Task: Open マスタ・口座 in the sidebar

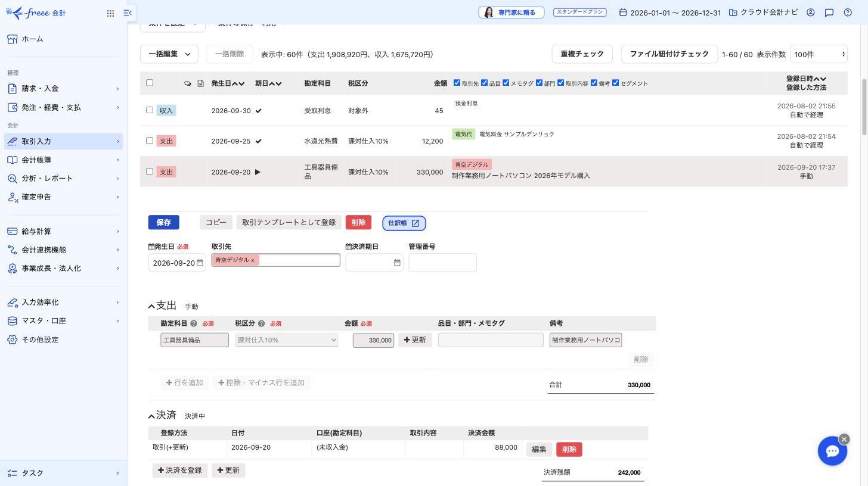Action: [x=64, y=321]
